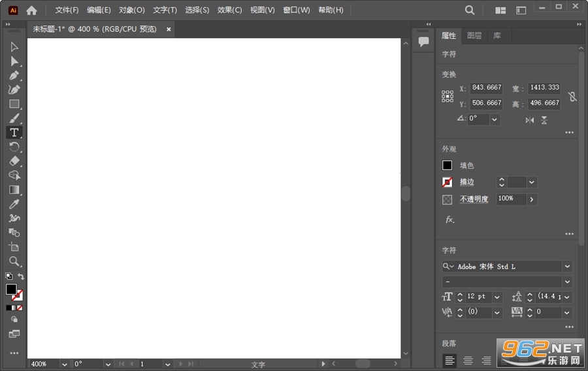Select the Rectangle tool
Image resolution: width=588 pixels, height=371 pixels.
tap(14, 104)
